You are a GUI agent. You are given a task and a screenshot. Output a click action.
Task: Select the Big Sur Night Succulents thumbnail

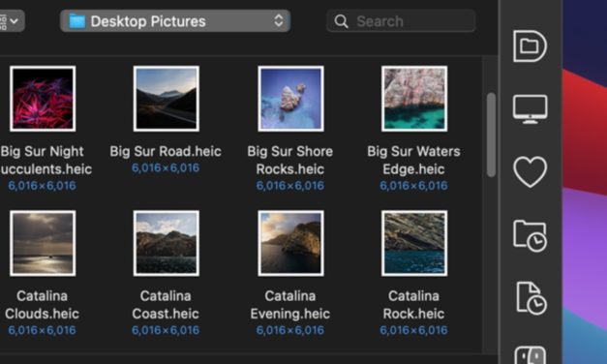(x=43, y=99)
